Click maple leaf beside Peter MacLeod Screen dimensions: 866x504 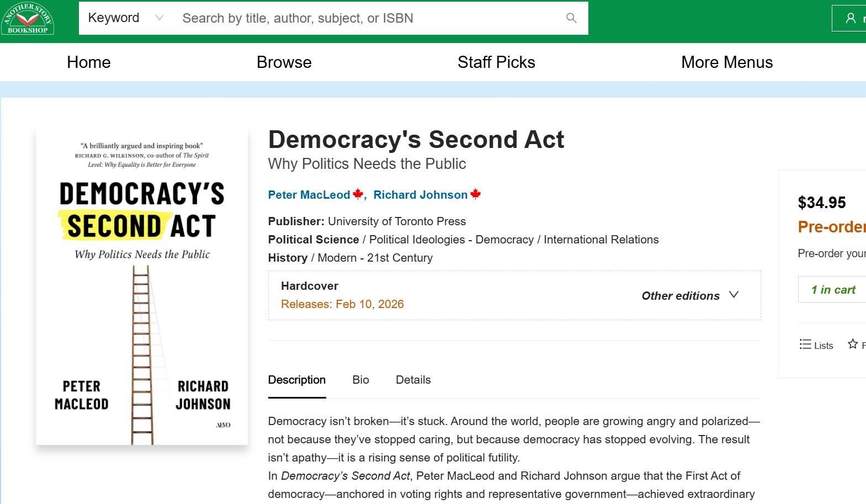(358, 194)
